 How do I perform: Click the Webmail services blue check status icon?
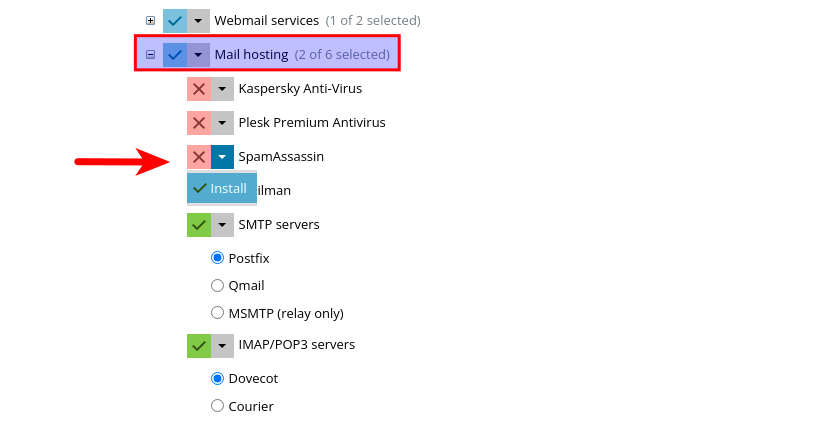(175, 20)
